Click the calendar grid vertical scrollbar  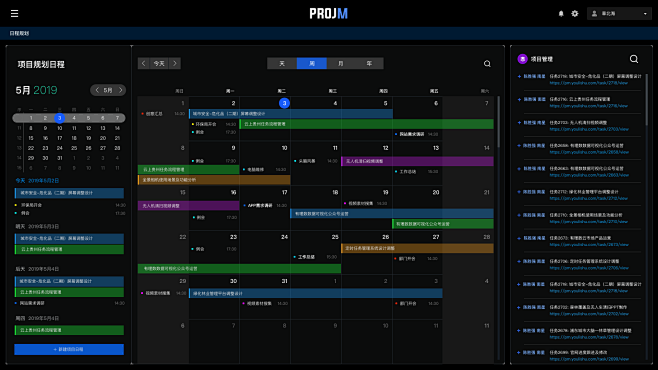[x=499, y=122]
